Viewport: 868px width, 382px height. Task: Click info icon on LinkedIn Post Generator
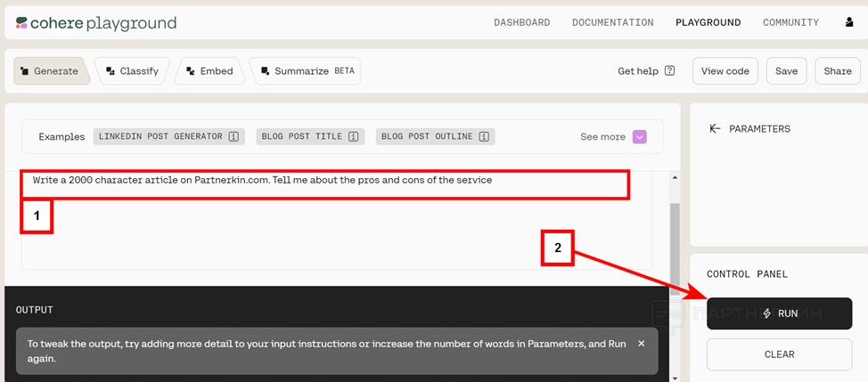(x=233, y=136)
